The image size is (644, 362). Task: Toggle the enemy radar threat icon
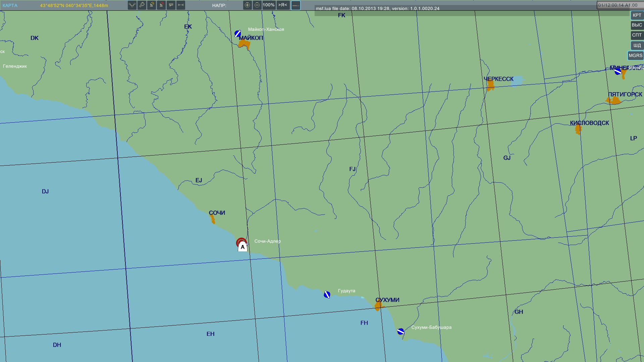(161, 5)
